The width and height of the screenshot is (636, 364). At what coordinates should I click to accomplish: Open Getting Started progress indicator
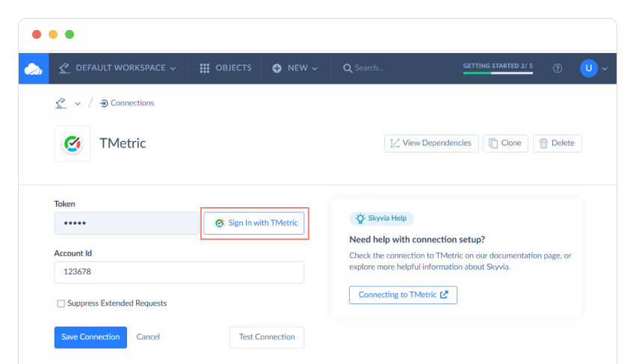click(x=498, y=68)
